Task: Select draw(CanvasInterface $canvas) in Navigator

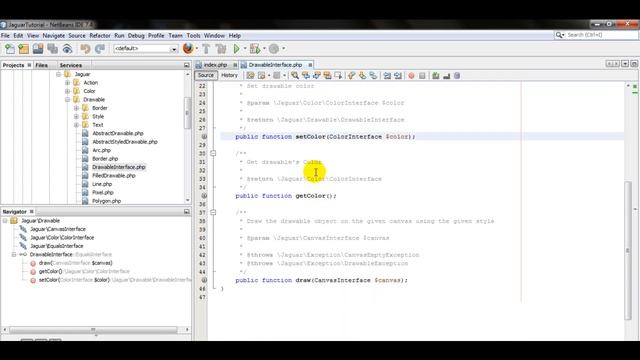Action: (x=75, y=263)
